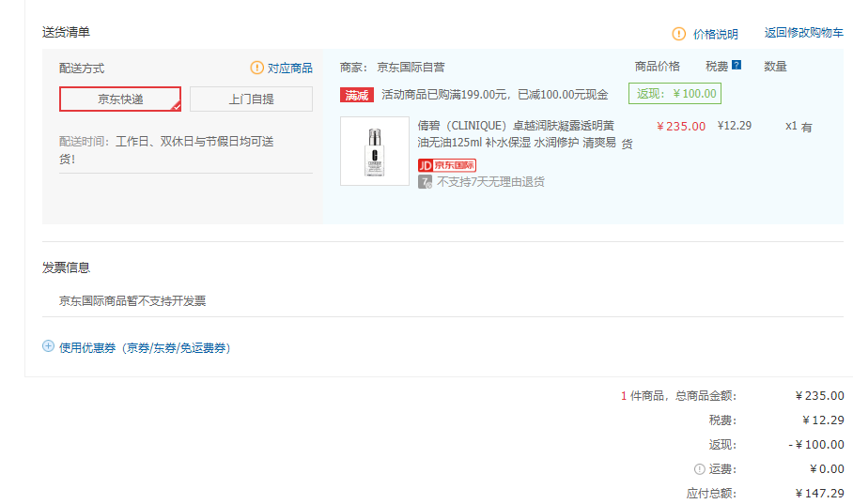Click the 应付总额 ¥147.29 amount
Image resolution: width=853 pixels, height=504 pixels.
click(820, 493)
